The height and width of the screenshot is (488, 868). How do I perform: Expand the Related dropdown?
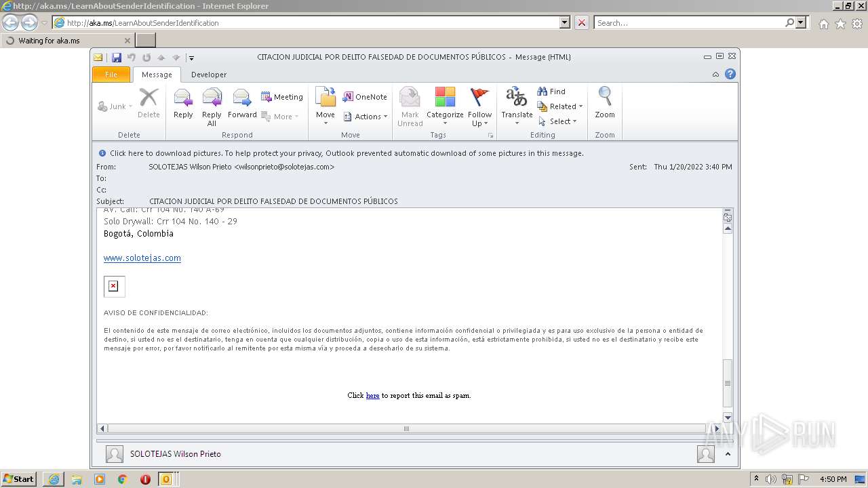pos(560,106)
